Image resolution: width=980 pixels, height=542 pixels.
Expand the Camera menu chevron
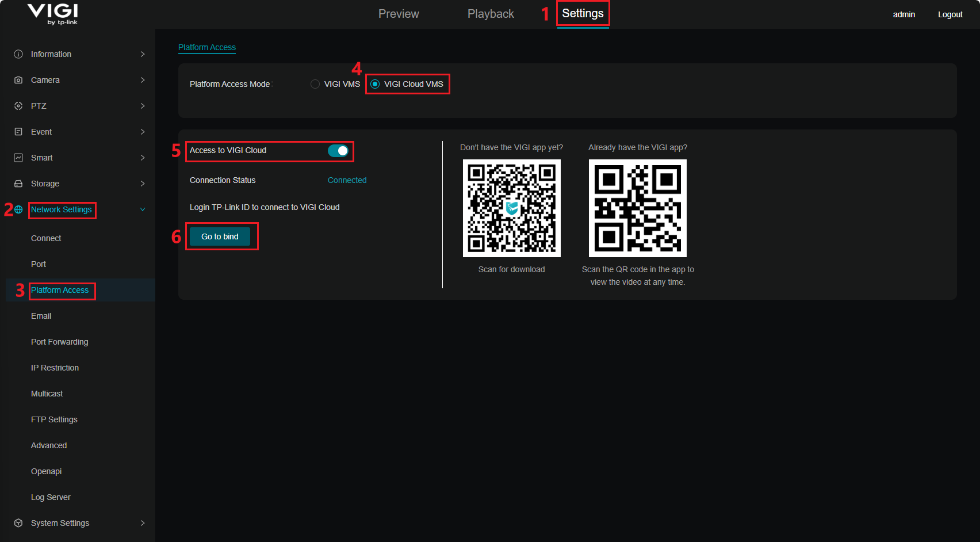[143, 80]
